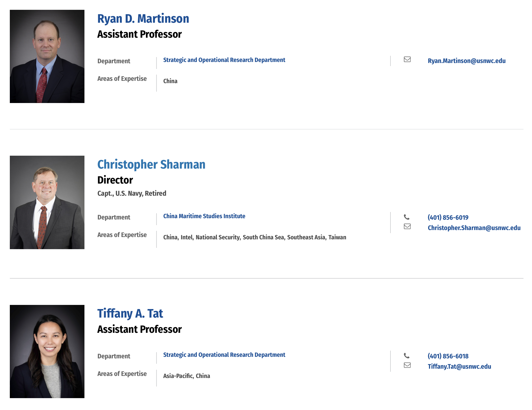Open Christopher Sharman's profile name link
This screenshot has height=410, width=532.
[x=151, y=164]
